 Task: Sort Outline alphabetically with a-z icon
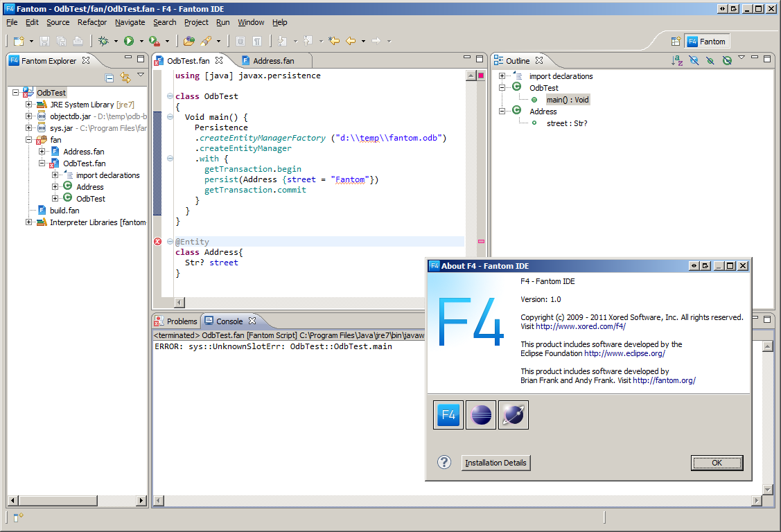677,60
